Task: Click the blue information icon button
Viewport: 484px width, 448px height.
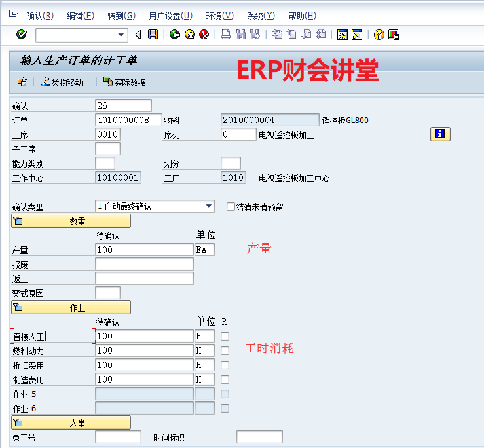Action: [440, 134]
